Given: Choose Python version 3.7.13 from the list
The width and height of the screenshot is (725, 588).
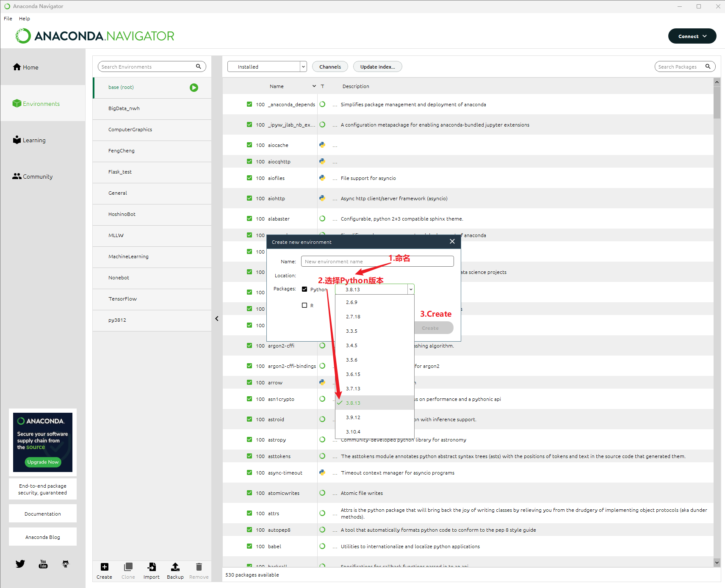Looking at the screenshot, I should click(x=375, y=389).
